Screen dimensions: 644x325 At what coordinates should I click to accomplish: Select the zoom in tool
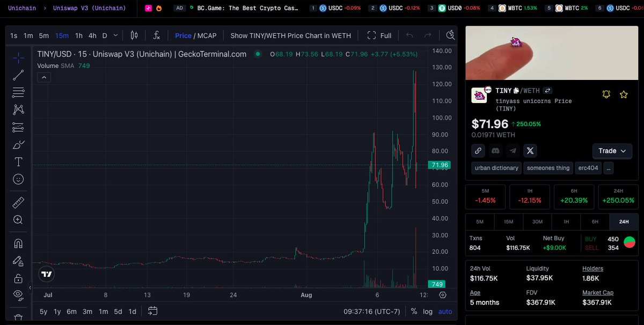pos(18,219)
